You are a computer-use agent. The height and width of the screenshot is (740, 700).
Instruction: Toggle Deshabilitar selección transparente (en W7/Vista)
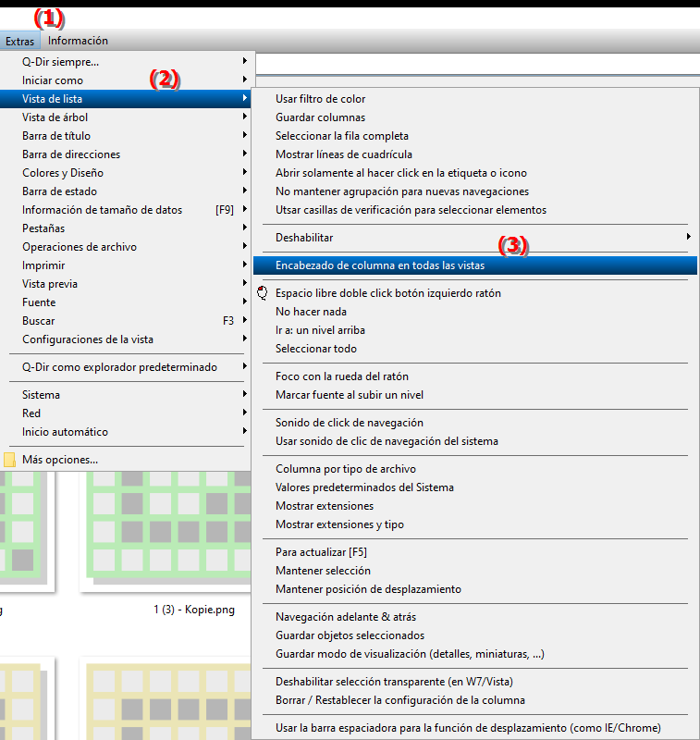(475, 682)
